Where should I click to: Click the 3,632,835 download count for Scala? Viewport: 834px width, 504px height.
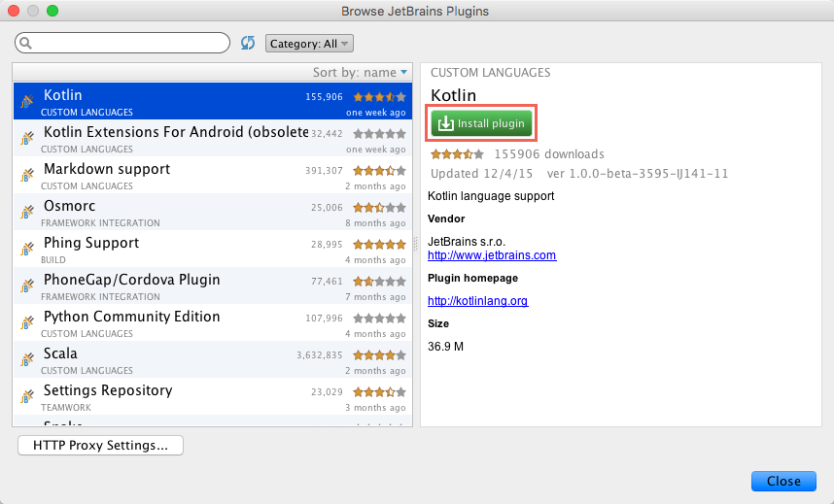pos(320,355)
